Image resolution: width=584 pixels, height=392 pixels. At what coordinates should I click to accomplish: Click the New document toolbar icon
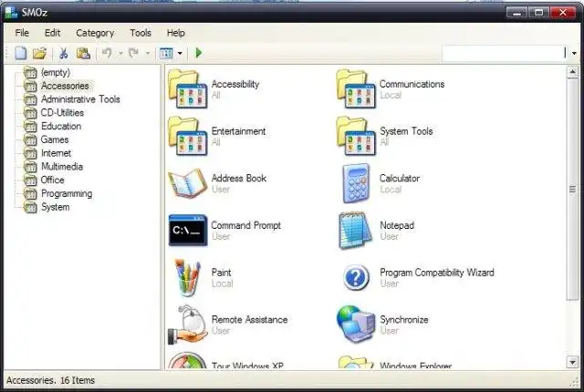coord(21,53)
